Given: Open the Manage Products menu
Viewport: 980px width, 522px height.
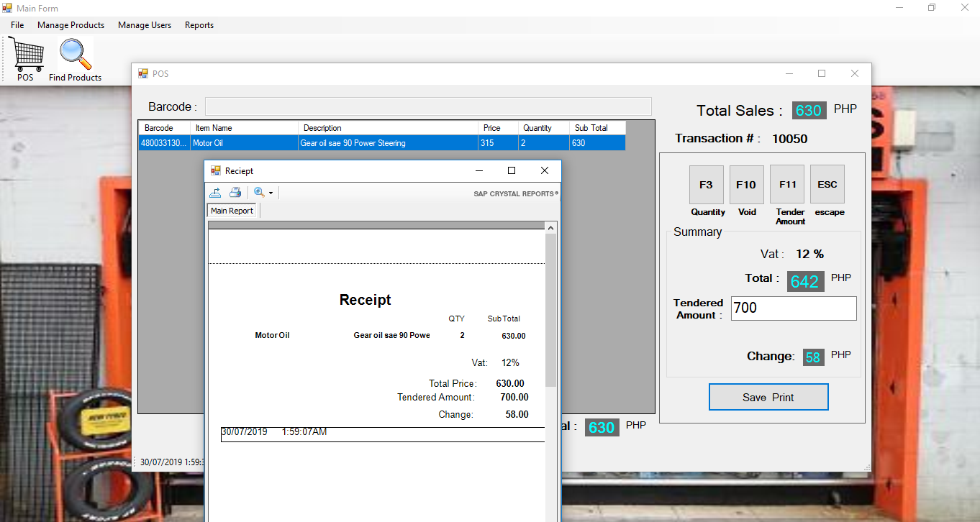Looking at the screenshot, I should point(71,24).
